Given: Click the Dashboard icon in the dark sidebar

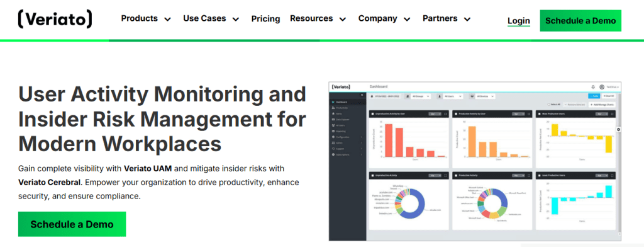Looking at the screenshot, I should (x=333, y=102).
